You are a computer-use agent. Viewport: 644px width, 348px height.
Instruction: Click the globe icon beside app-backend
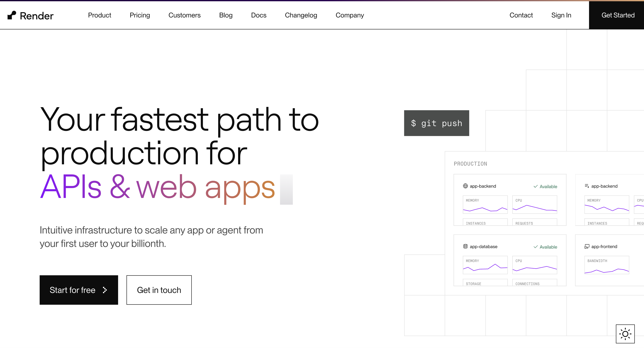[465, 186]
